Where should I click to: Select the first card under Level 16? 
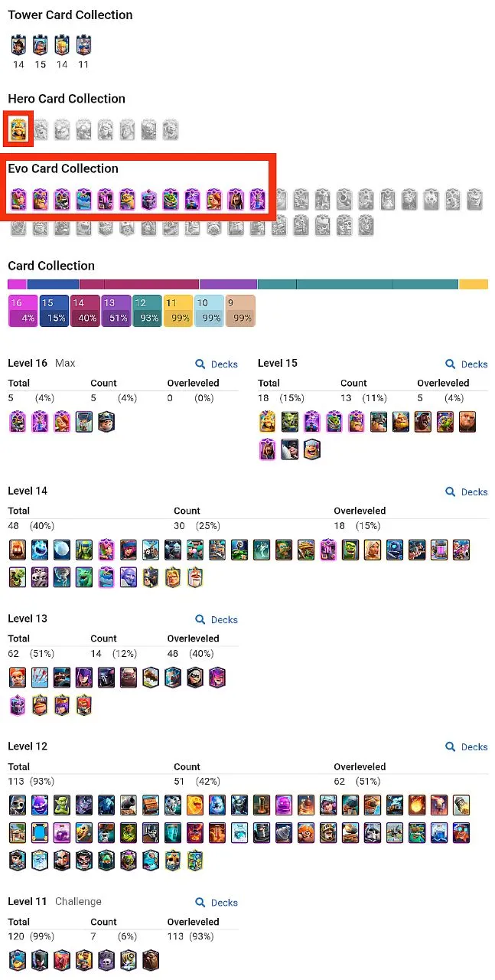tap(17, 421)
